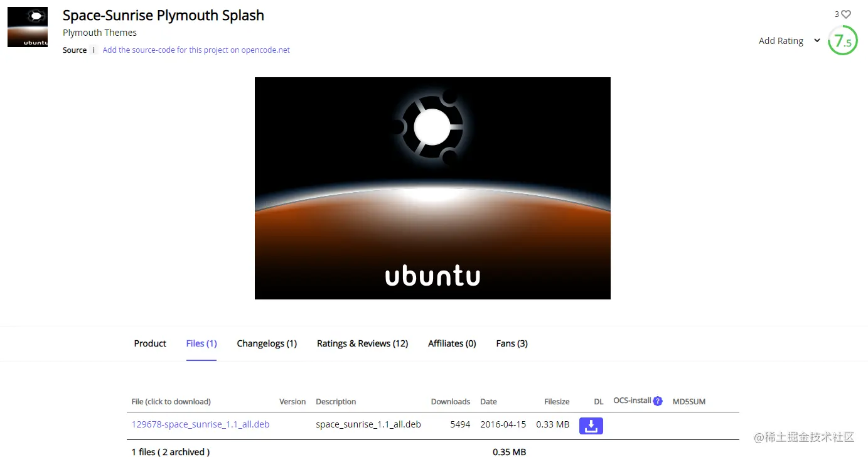Click the Plymouth Themes category link
This screenshot has height=457, width=868.
tap(100, 33)
